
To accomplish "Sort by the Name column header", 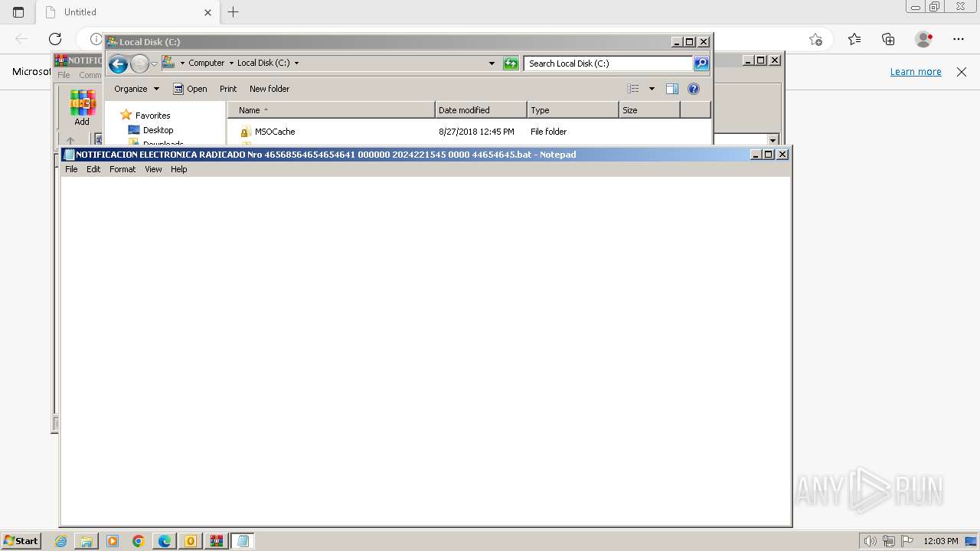I will tap(332, 110).
